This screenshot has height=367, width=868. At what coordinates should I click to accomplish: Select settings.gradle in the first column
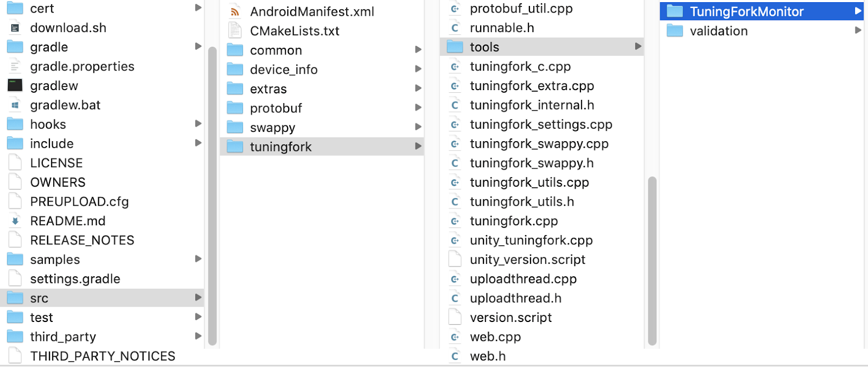coord(75,279)
